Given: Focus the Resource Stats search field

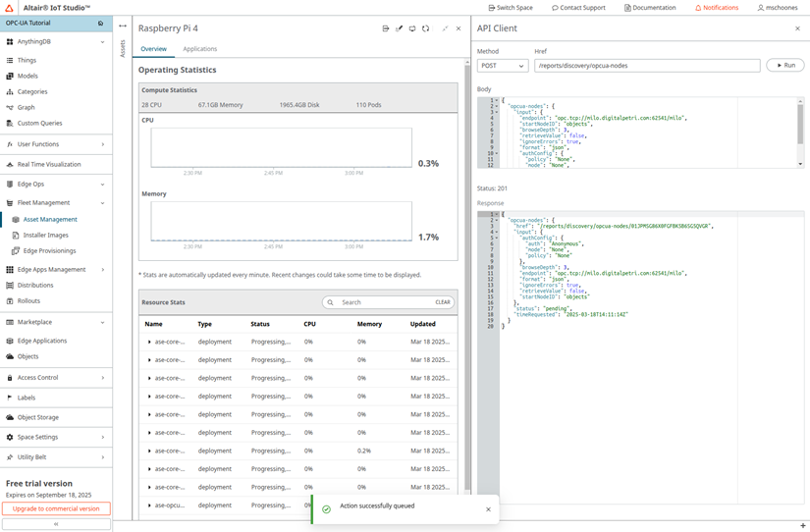Looking at the screenshot, I should [388, 302].
